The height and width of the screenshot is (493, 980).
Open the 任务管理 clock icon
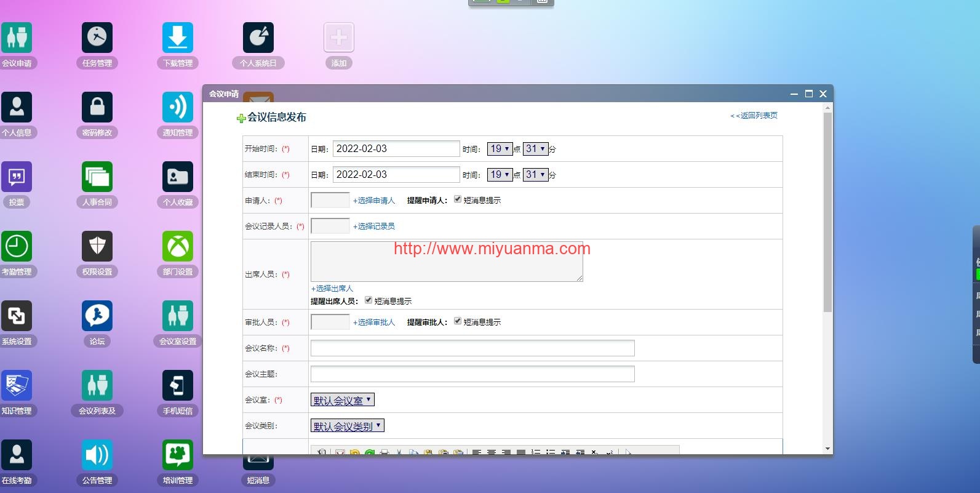pyautogui.click(x=97, y=38)
